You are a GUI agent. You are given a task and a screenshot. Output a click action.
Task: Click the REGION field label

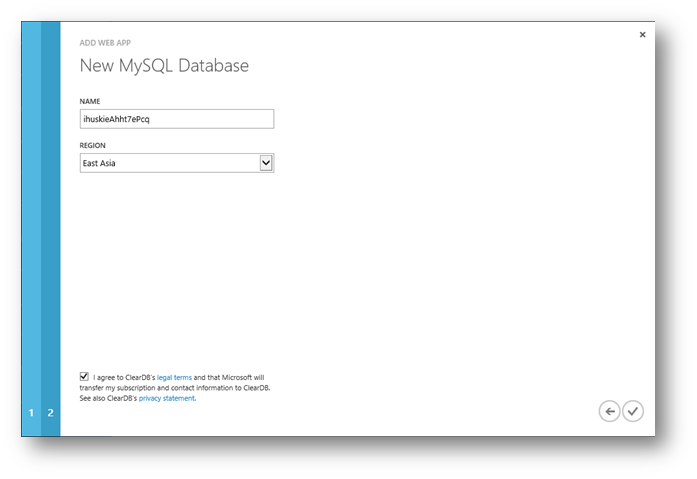(x=92, y=145)
